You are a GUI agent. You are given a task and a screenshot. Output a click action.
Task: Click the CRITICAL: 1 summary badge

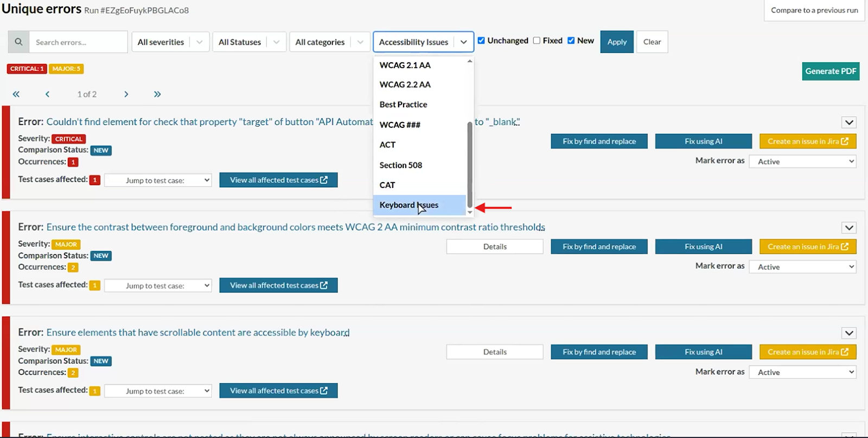[x=27, y=69]
